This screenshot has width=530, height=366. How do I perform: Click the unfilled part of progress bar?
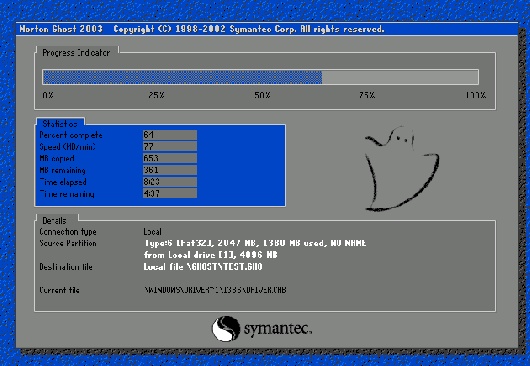pyautogui.click(x=400, y=77)
